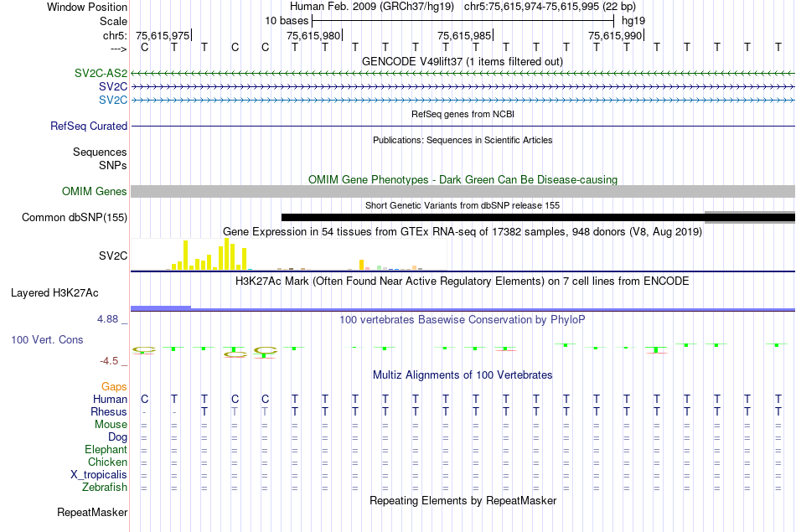The height and width of the screenshot is (532, 796).
Task: Click the green SV2C-AS2 transcript line
Action: (x=463, y=74)
